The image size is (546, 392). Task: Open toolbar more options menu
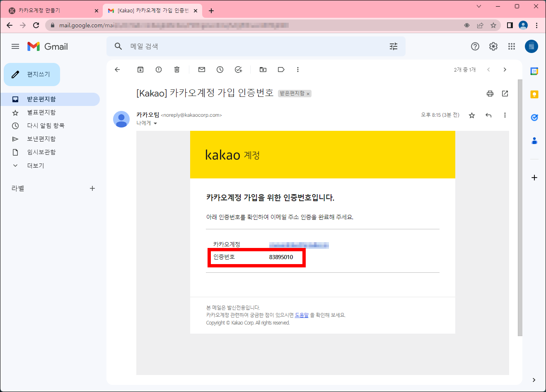[x=298, y=70]
